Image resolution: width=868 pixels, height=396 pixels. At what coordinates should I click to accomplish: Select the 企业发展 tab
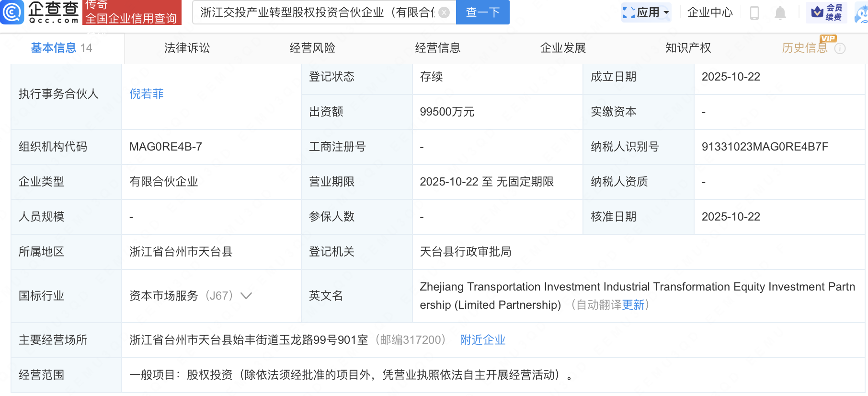click(563, 48)
